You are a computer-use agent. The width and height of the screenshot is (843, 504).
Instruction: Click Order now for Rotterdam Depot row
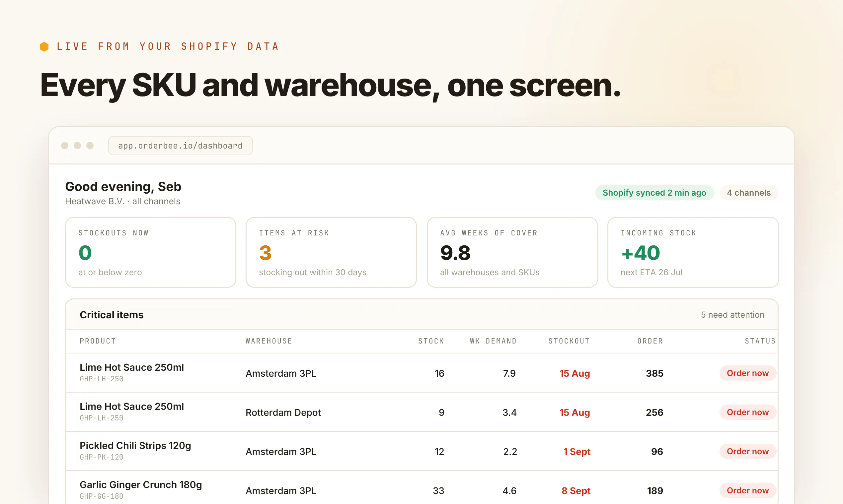(747, 412)
